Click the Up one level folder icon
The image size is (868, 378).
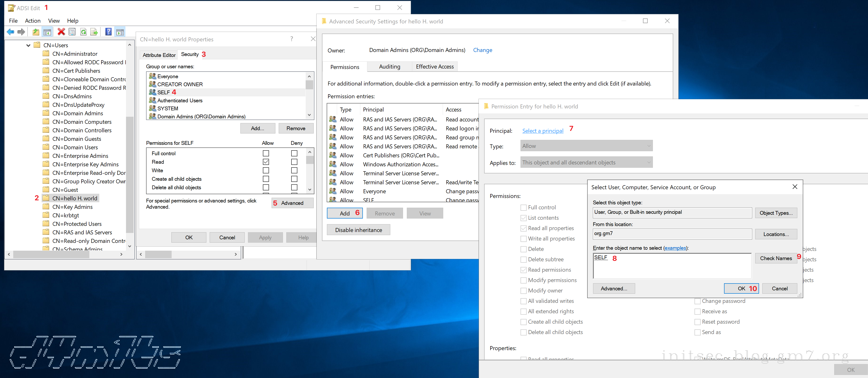[36, 32]
